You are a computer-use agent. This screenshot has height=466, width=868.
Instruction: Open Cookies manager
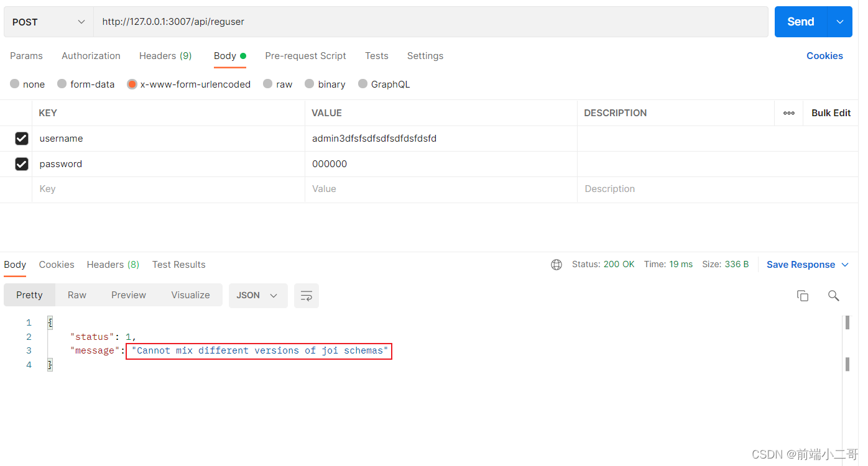(824, 55)
